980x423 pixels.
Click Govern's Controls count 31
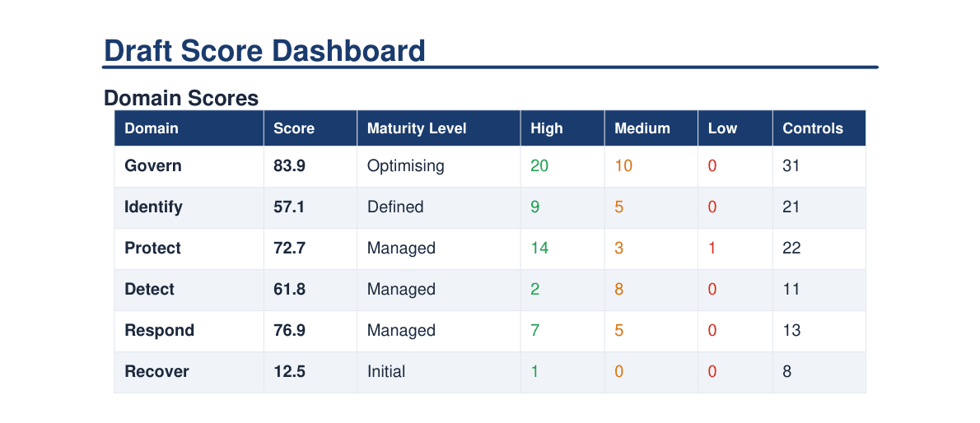tap(791, 165)
